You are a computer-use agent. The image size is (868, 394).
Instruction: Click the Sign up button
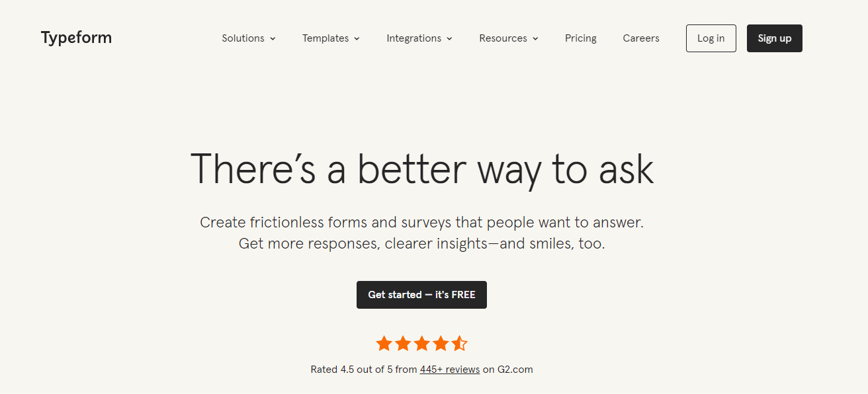tap(774, 38)
